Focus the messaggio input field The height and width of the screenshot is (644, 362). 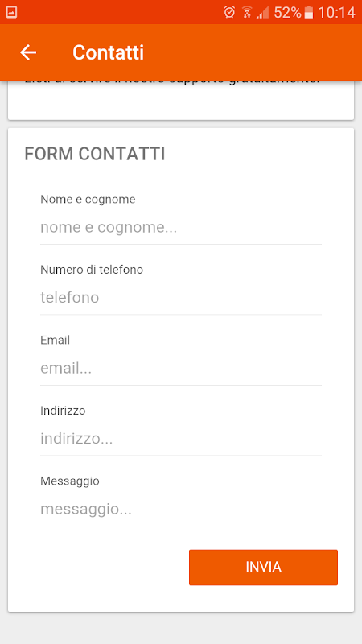180,510
